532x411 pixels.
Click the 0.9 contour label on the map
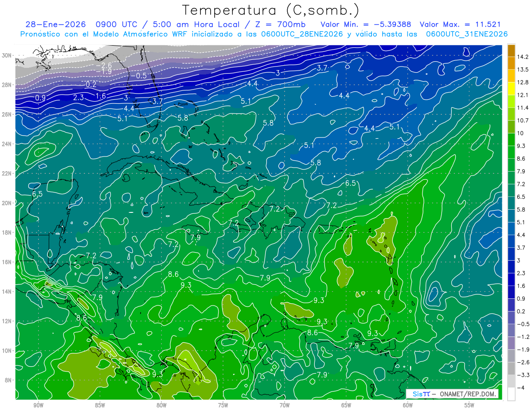point(40,98)
